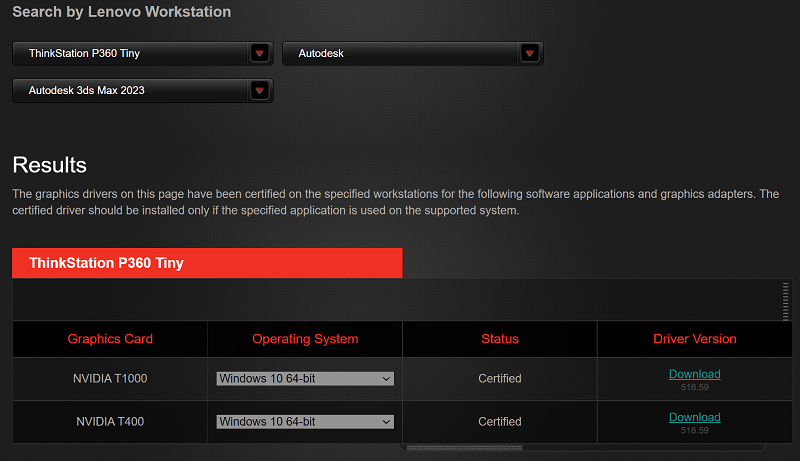Expand the operating system dropdown for NVIDIA T400

pyautogui.click(x=305, y=422)
